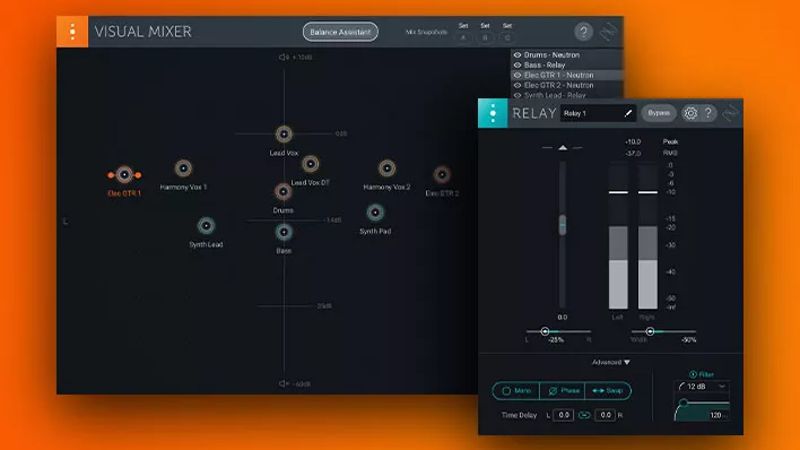Viewport: 800px width, 450px height.
Task: Click the RMS value readout -37.0
Action: [x=633, y=153]
